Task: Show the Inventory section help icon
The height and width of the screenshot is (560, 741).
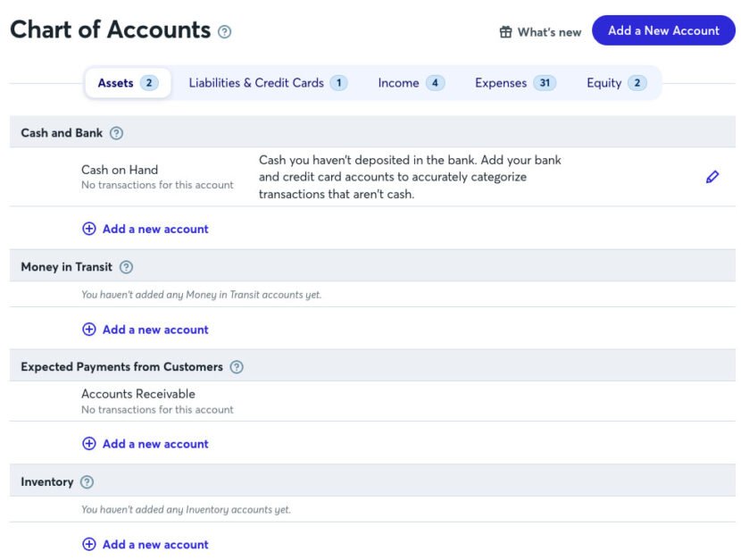Action: tap(87, 481)
